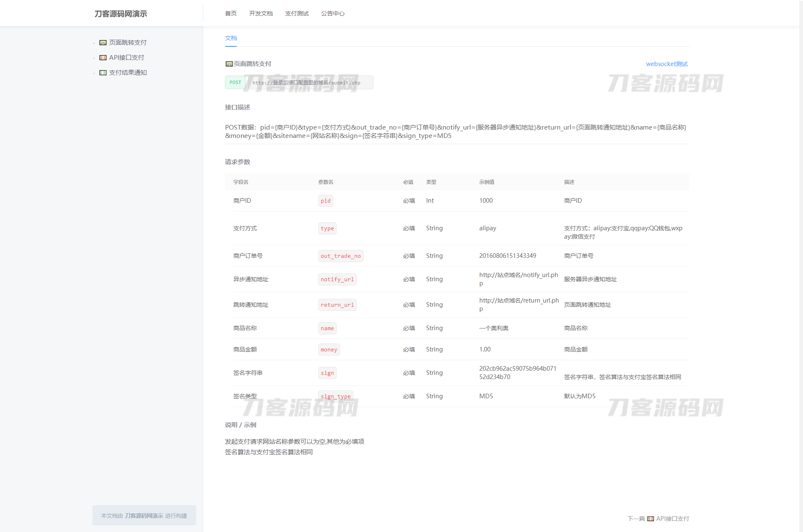Open 开发文档 in top navigation
The height and width of the screenshot is (532, 803).
point(261,13)
